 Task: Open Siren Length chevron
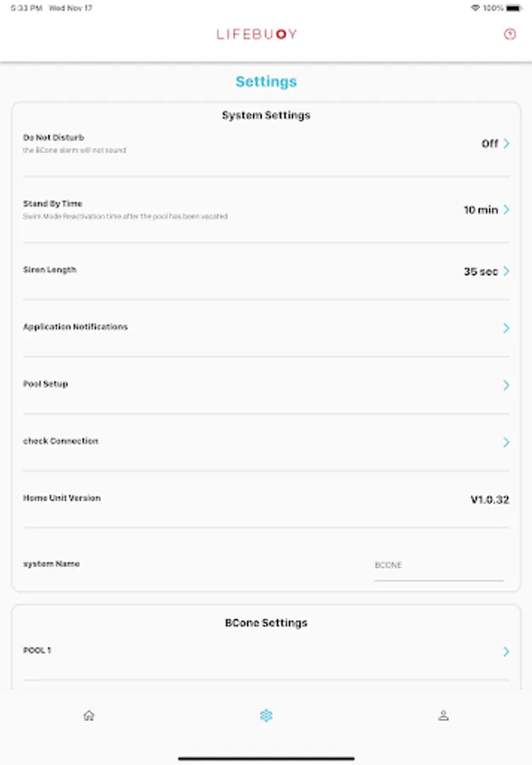(x=507, y=271)
